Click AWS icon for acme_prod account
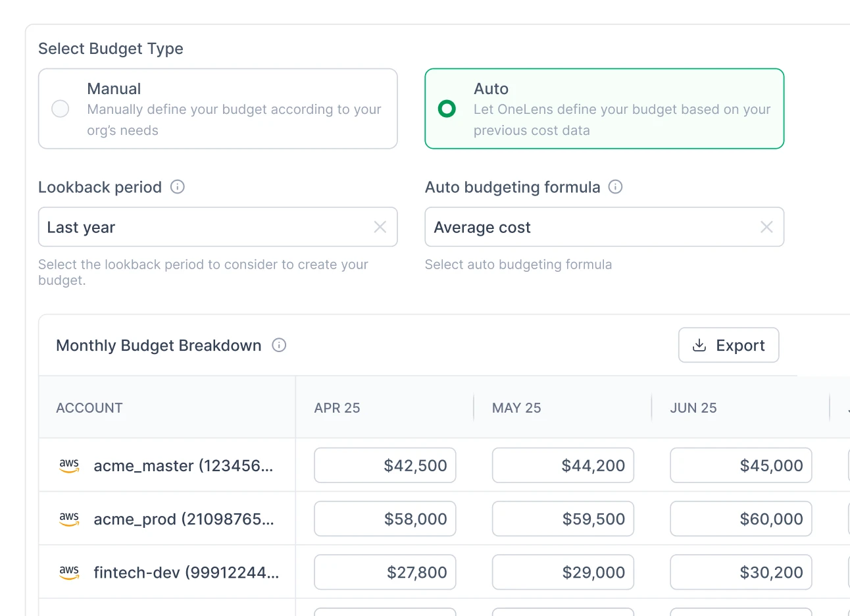The width and height of the screenshot is (850, 616). [69, 519]
